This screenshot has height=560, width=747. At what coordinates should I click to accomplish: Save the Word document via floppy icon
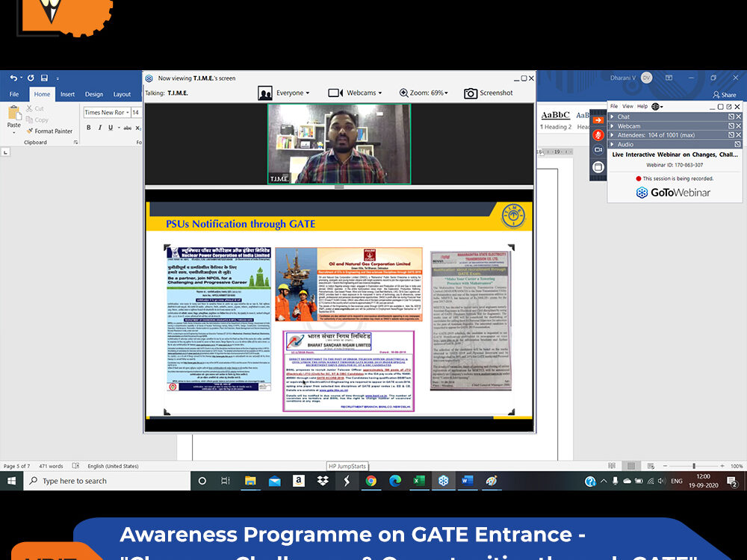(44, 78)
